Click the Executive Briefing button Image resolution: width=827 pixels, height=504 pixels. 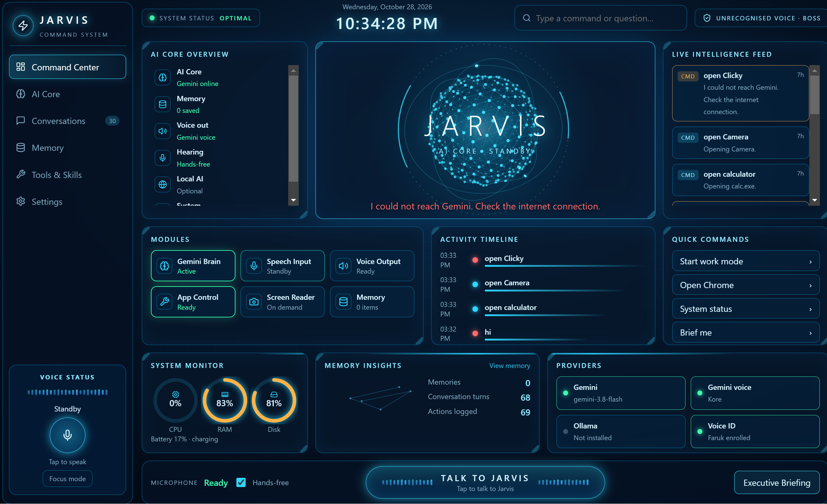[x=777, y=482]
